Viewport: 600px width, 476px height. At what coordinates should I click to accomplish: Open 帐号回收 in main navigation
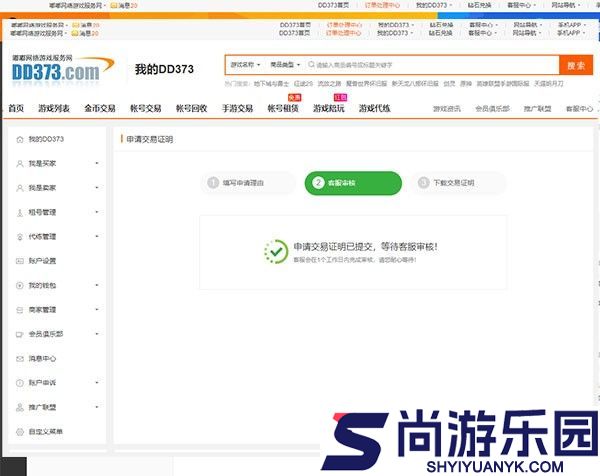click(191, 109)
